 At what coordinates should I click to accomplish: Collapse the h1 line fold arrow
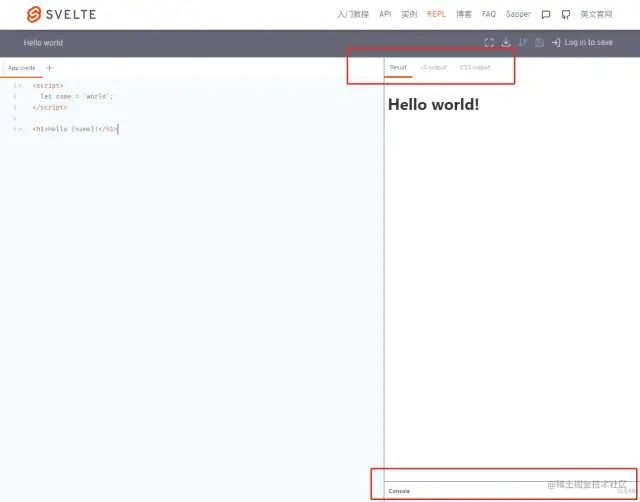click(x=20, y=129)
